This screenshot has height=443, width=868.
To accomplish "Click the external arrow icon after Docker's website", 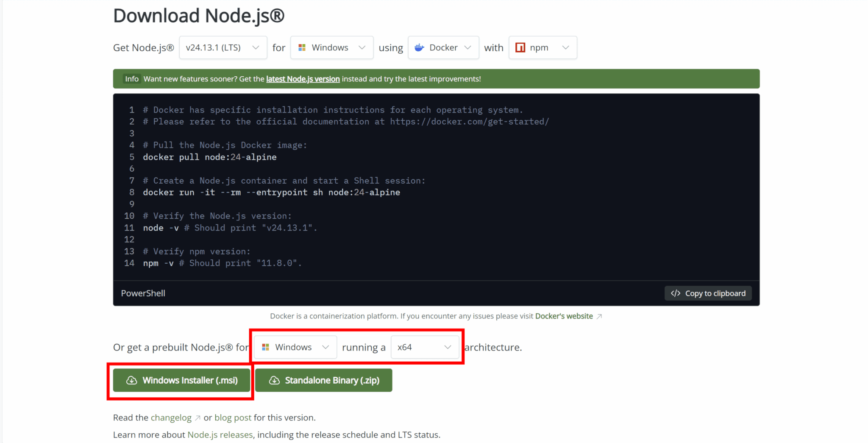I will point(599,316).
